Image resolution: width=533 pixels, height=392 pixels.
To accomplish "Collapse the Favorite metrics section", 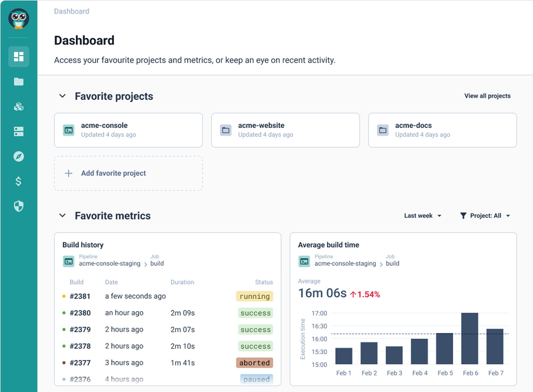I will pyautogui.click(x=63, y=216).
